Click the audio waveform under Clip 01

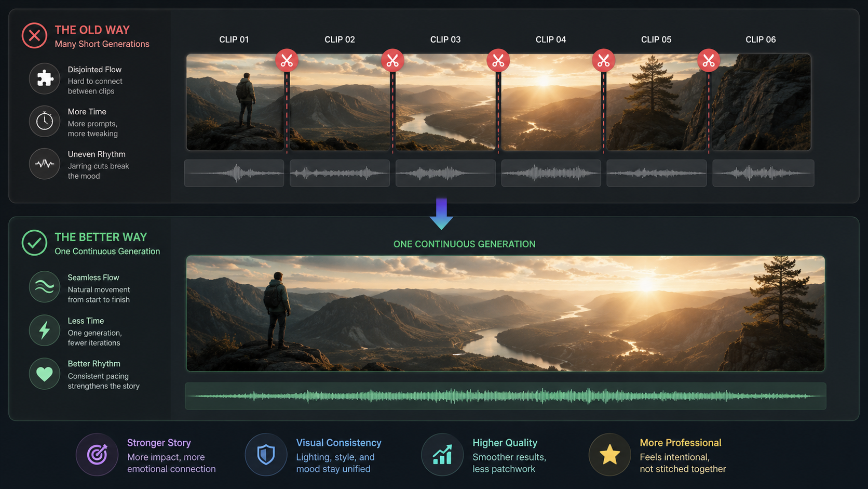coord(234,173)
